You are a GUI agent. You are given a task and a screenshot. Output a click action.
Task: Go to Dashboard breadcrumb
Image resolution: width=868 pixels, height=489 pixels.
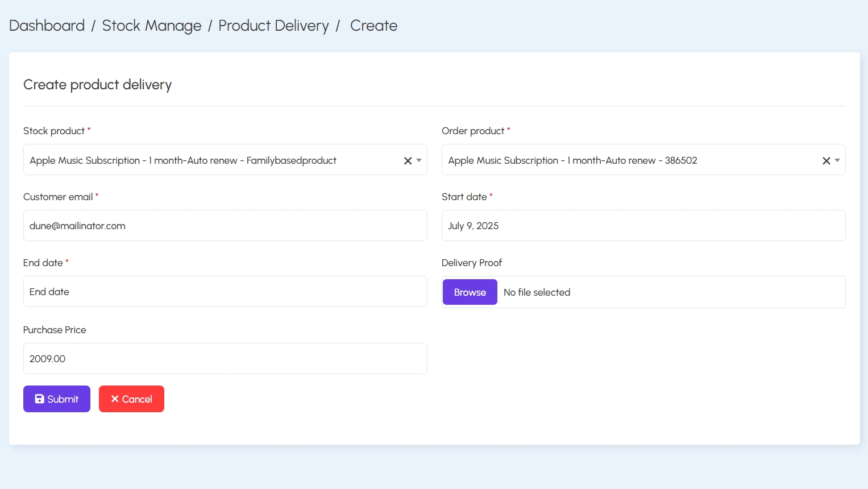[x=47, y=26]
